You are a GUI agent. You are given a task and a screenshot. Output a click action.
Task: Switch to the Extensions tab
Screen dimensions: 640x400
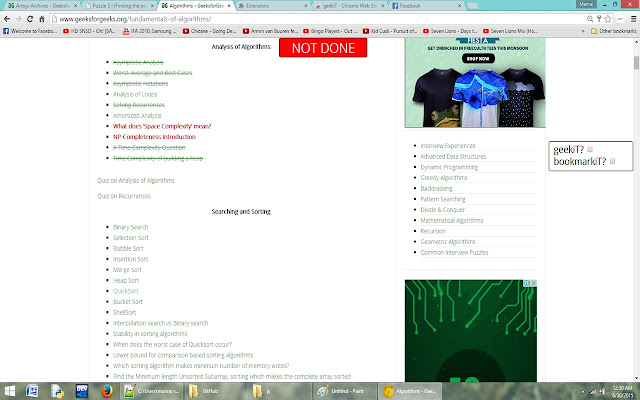273,6
